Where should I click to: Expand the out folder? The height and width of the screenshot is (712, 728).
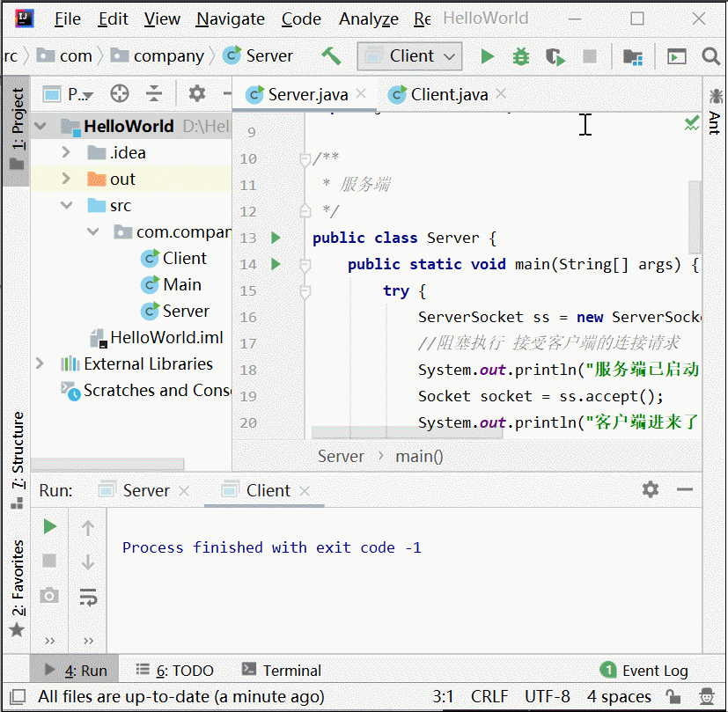pyautogui.click(x=66, y=179)
